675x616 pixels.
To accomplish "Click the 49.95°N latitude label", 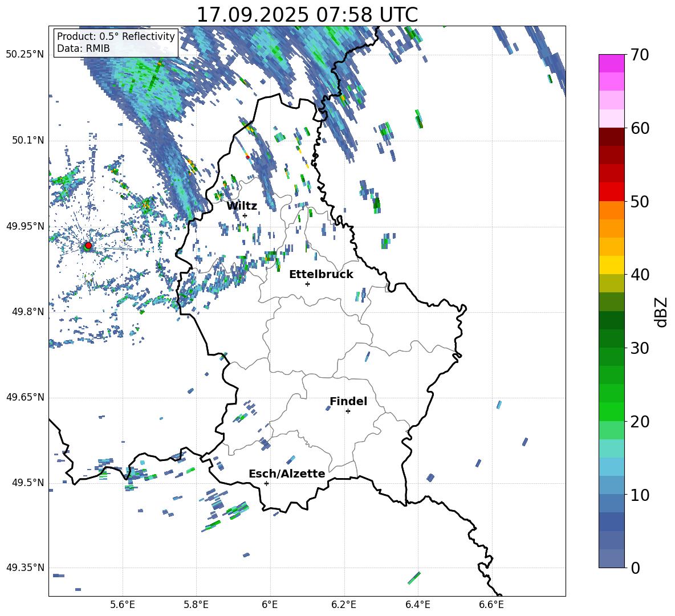I will click(x=25, y=226).
